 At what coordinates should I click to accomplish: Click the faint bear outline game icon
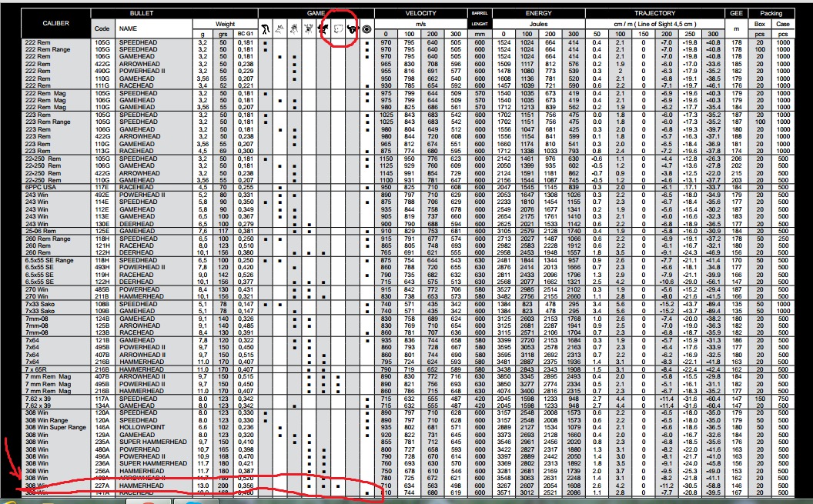(337, 29)
